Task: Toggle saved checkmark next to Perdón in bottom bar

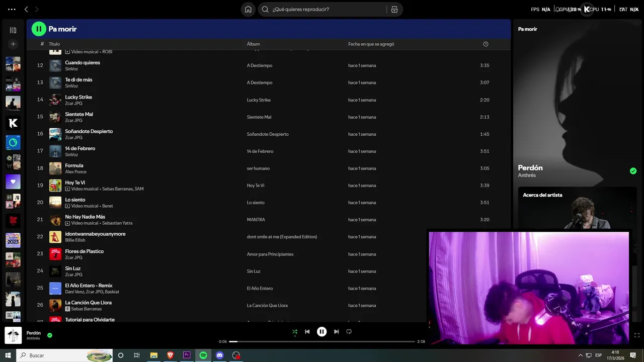Action: coord(50,335)
